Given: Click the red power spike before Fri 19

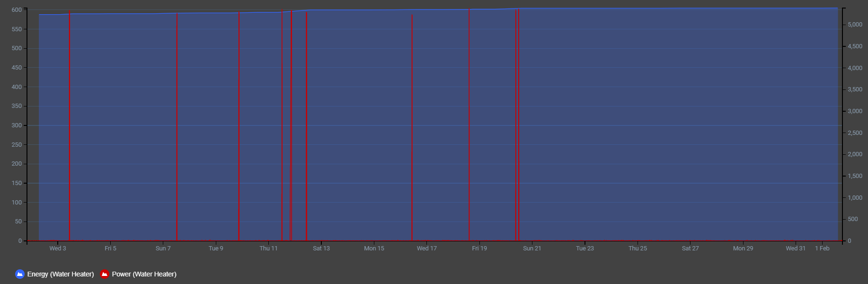Looking at the screenshot, I should 469,125.
